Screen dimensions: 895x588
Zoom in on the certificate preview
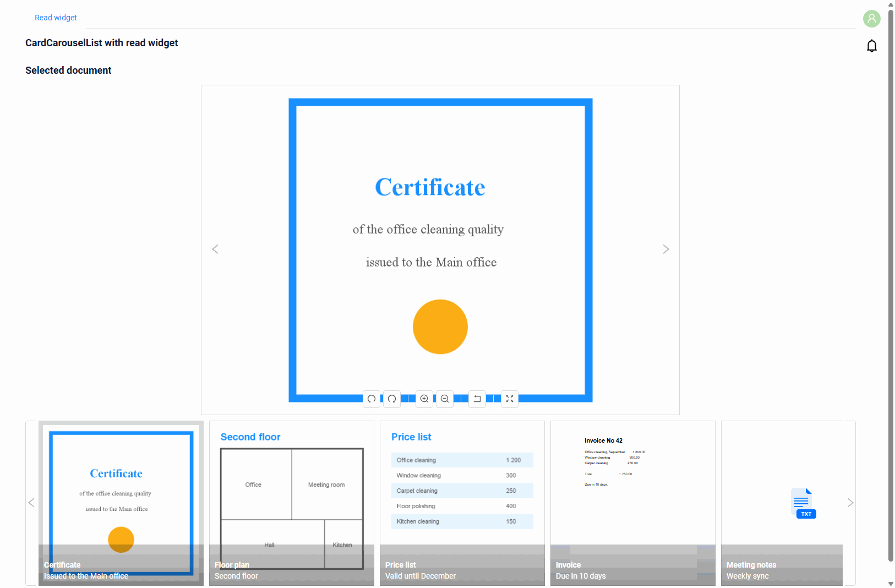pyautogui.click(x=424, y=399)
